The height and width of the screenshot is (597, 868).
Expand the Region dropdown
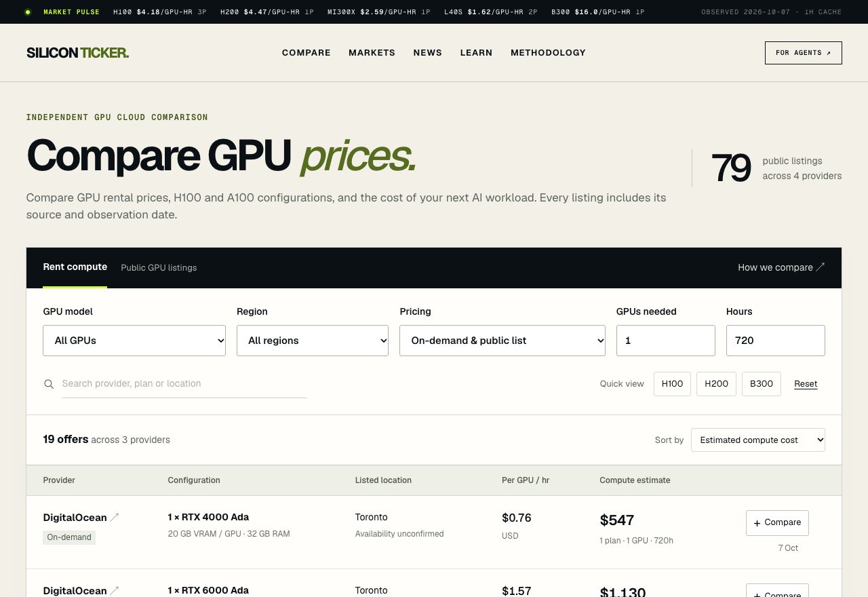tap(313, 341)
